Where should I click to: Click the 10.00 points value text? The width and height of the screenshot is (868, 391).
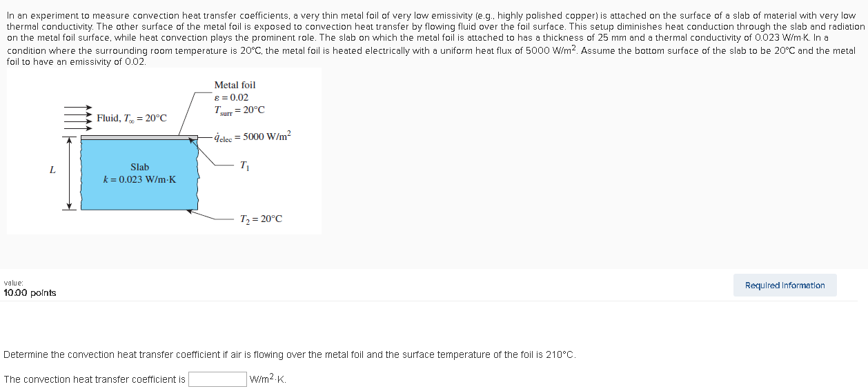[x=30, y=293]
